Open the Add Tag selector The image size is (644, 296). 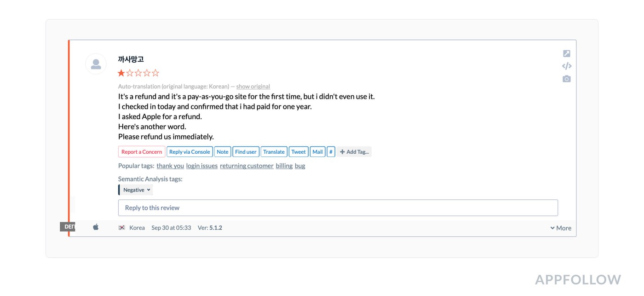(354, 152)
